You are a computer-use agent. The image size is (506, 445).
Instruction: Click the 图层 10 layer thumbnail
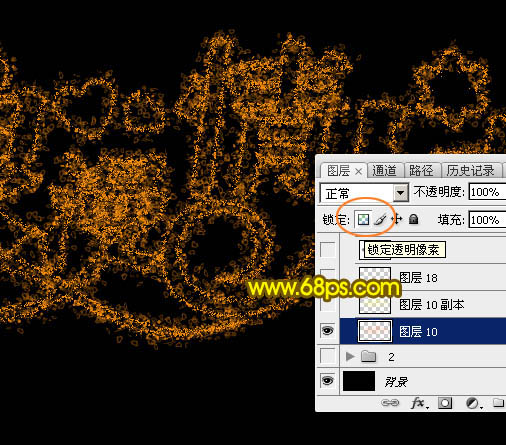tap(375, 331)
